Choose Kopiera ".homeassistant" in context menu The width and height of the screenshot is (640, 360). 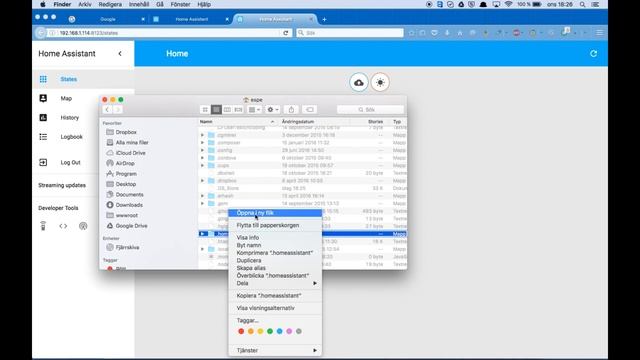pos(275,296)
